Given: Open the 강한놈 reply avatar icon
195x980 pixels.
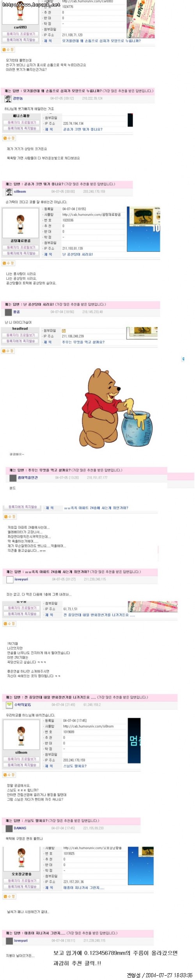Looking at the screenshot, I should pos(8,99).
